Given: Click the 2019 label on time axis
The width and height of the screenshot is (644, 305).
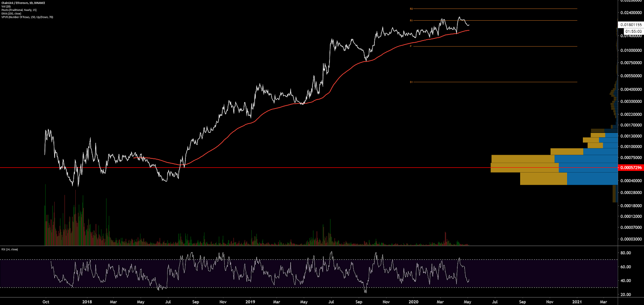Looking at the screenshot, I should click(x=251, y=302).
